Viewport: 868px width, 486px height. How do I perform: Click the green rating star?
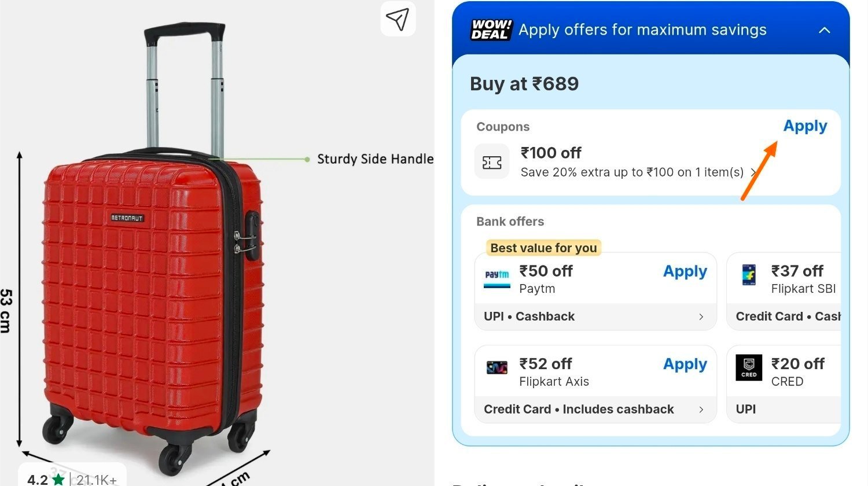[x=58, y=479]
